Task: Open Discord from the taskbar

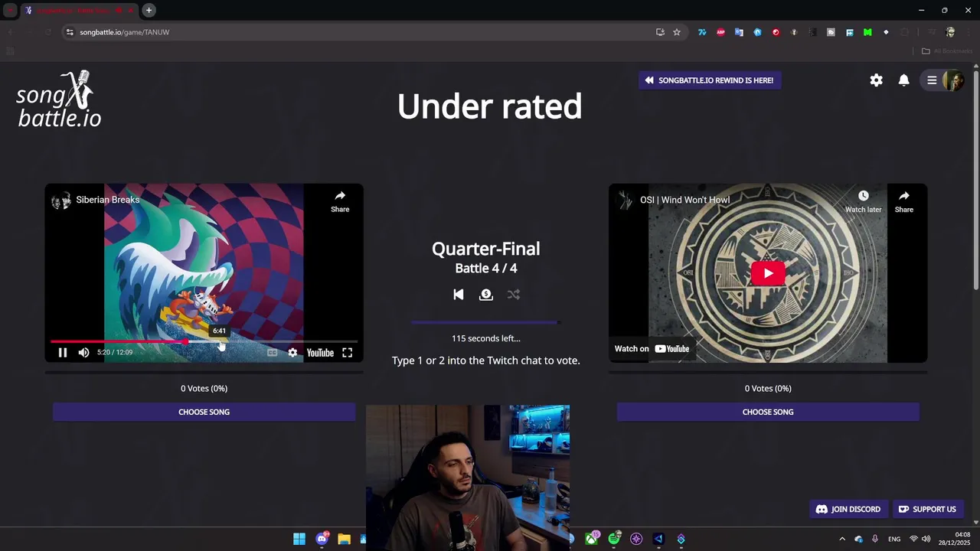Action: tap(322, 539)
